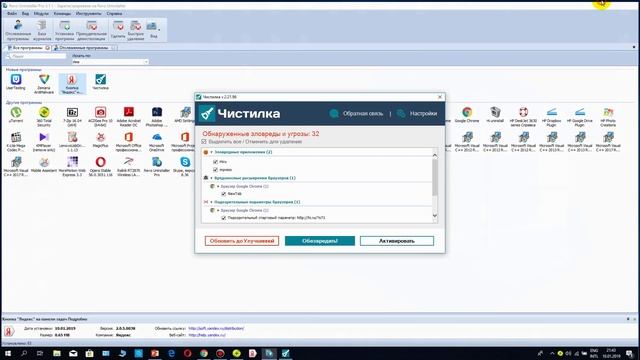Open Windows taskbar search

tap(24, 353)
